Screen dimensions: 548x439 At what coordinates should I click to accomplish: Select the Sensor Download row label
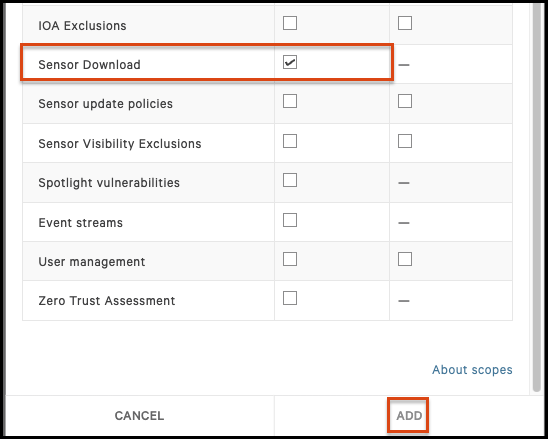pos(89,65)
